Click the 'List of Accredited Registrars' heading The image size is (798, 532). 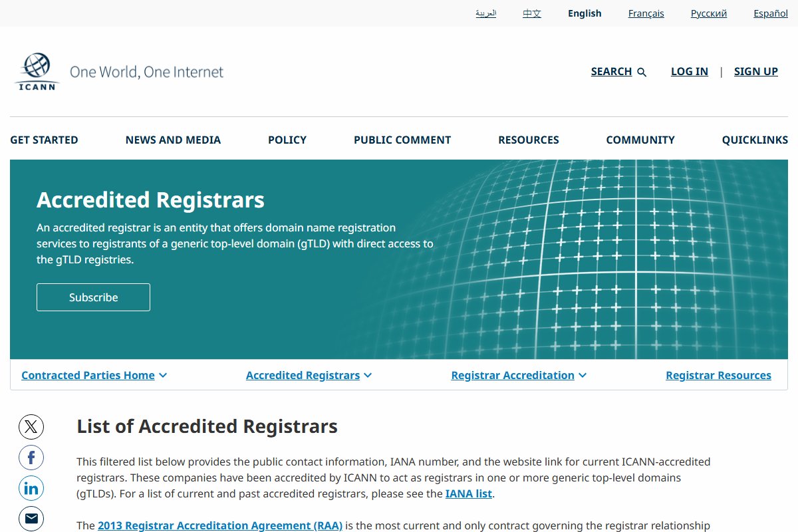click(207, 426)
